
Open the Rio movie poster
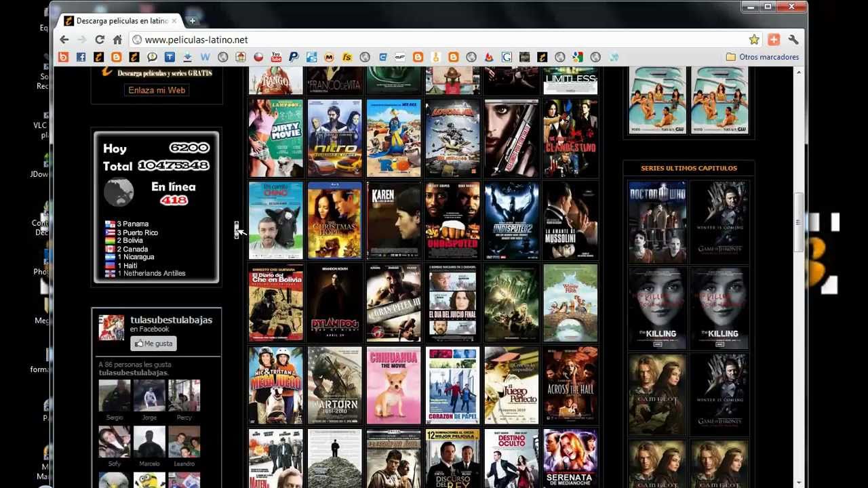point(393,138)
